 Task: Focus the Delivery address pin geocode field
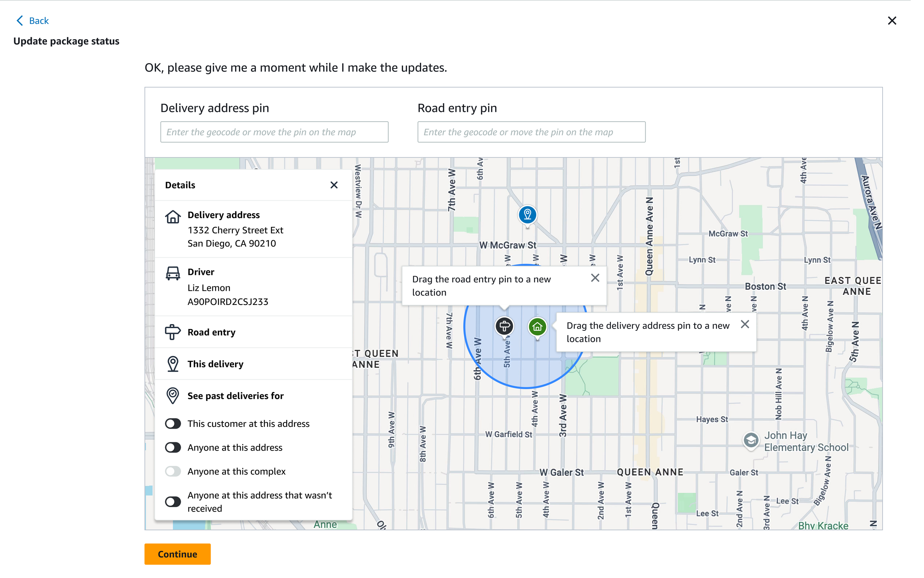pyautogui.click(x=274, y=132)
